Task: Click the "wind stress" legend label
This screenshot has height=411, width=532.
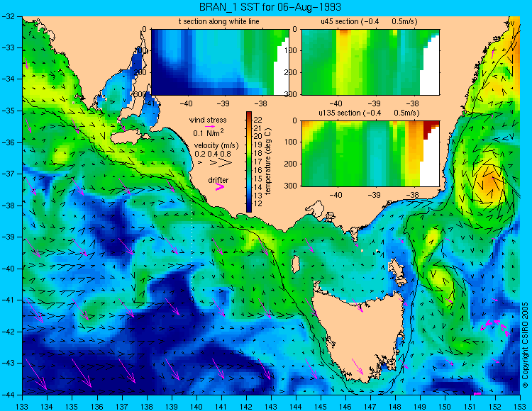Action: pyautogui.click(x=208, y=120)
